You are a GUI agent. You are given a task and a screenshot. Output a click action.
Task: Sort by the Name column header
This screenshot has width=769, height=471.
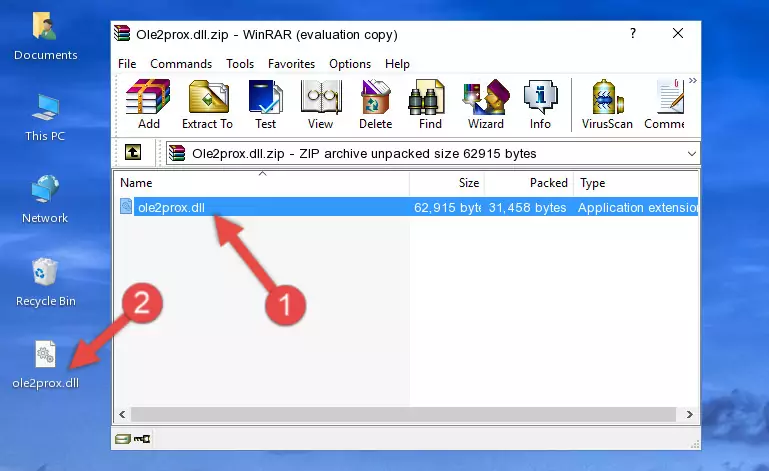(x=262, y=183)
